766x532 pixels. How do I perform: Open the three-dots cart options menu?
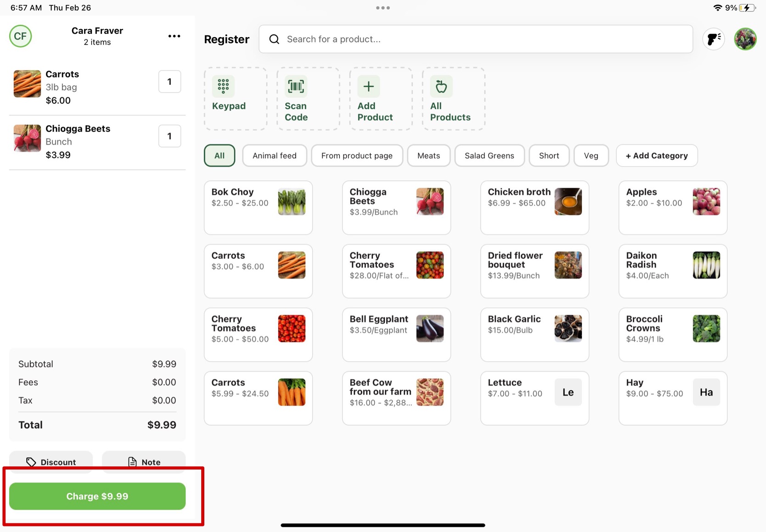[174, 36]
